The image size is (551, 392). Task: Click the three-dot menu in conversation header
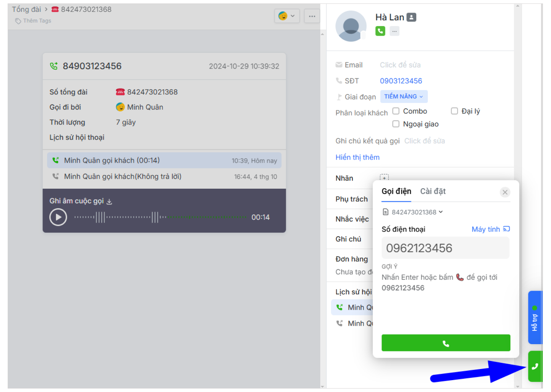click(312, 16)
